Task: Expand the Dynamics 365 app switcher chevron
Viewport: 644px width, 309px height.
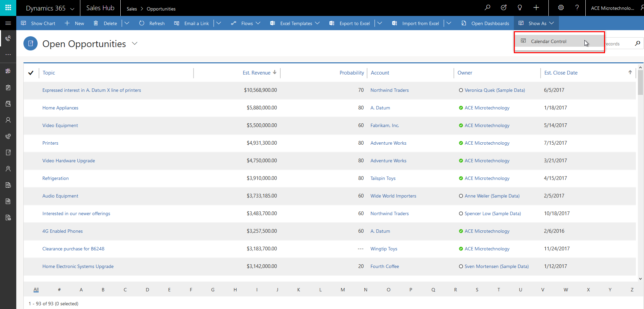Action: (72, 8)
